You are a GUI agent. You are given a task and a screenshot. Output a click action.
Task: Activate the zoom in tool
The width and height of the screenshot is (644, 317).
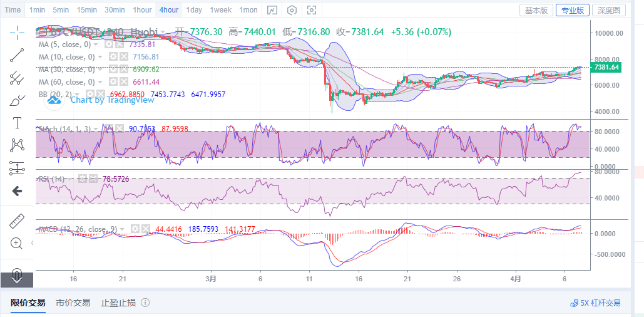coord(17,243)
